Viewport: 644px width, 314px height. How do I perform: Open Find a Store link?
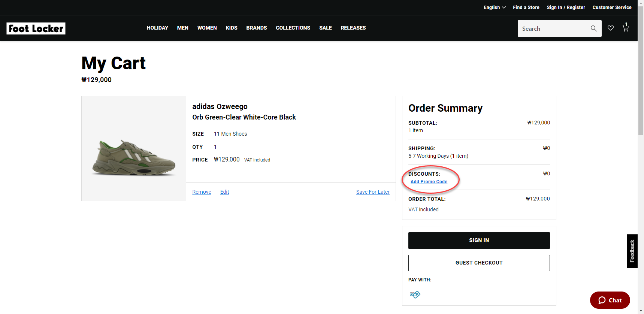pos(526,7)
